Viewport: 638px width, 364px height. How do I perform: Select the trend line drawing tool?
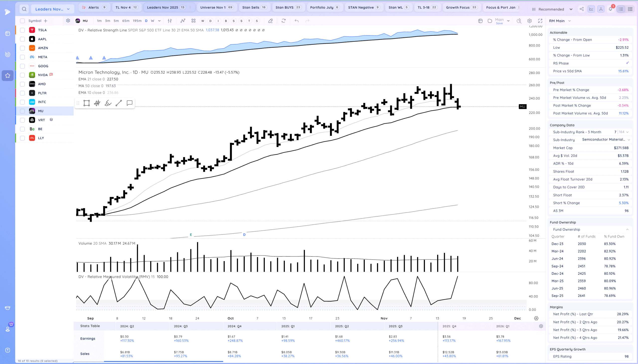pos(119,103)
